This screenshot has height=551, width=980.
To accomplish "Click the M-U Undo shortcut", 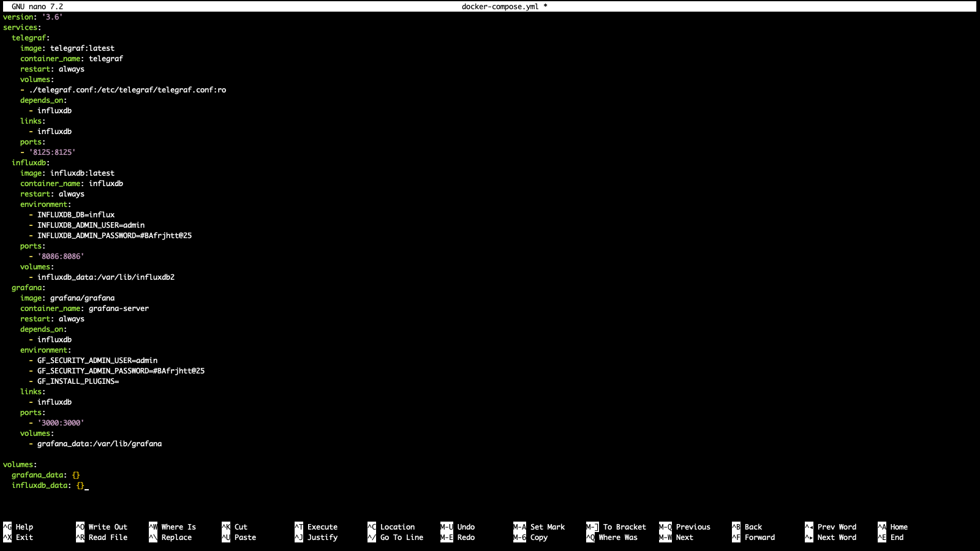I will (x=458, y=527).
